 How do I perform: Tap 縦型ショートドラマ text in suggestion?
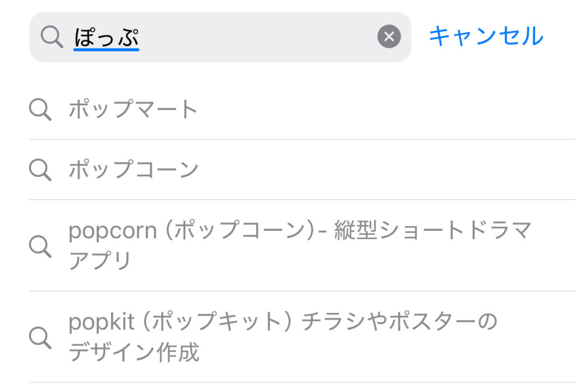tap(432, 231)
